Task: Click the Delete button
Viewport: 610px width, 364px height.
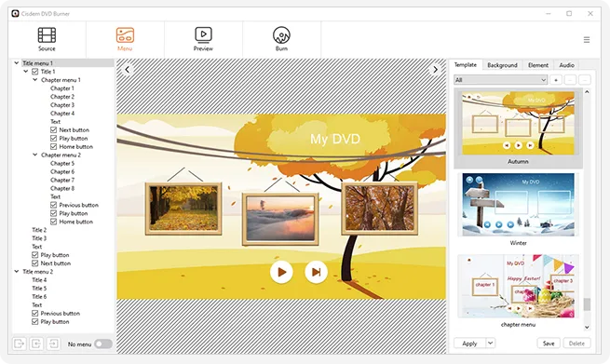Action: 576,344
